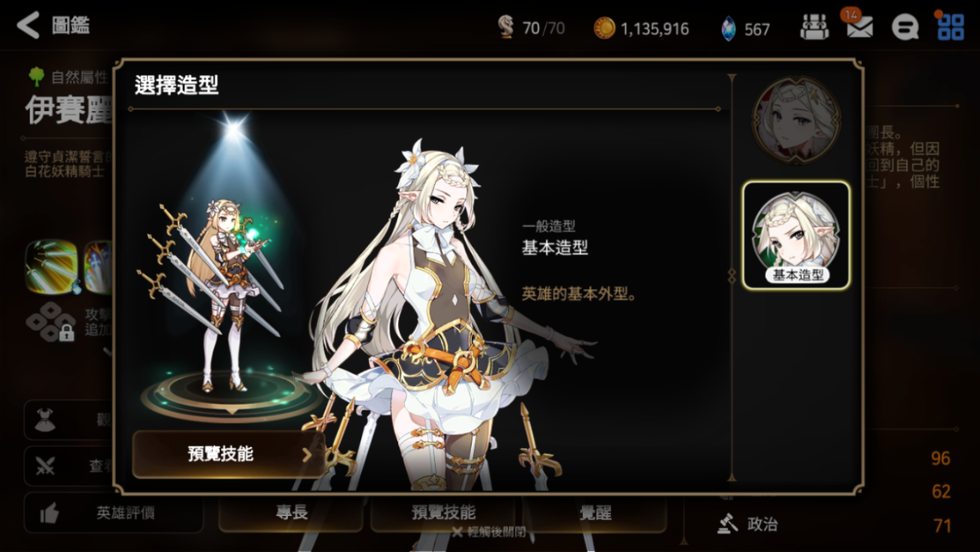This screenshot has width=980, height=552.
Task: Tap the gold coin currency icon
Action: pos(604,28)
